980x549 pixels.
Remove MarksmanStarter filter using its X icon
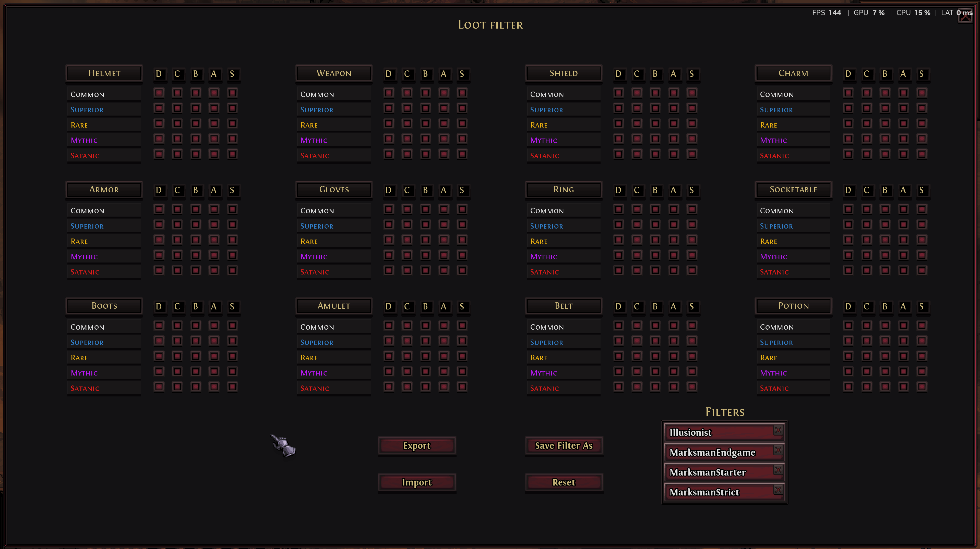click(778, 470)
